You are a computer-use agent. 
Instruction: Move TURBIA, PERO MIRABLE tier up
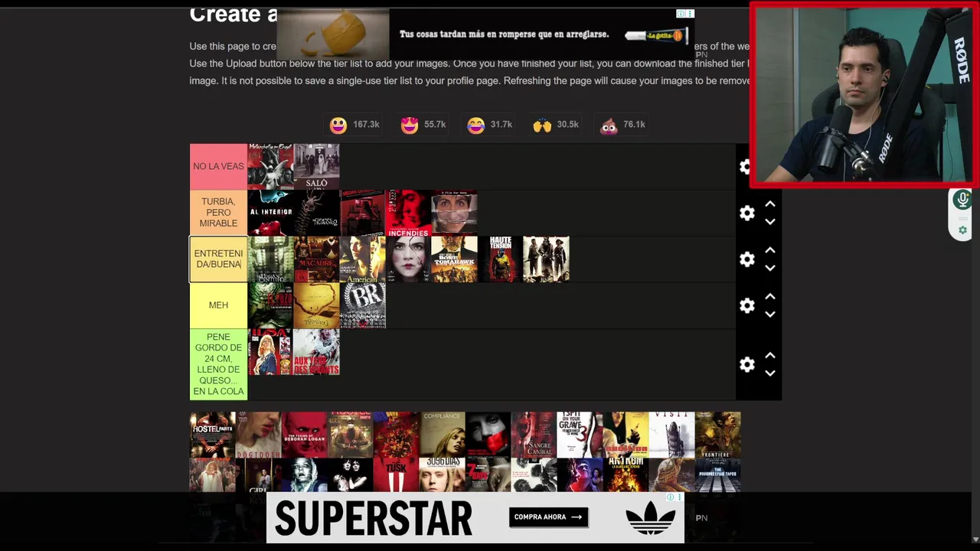[x=770, y=204]
